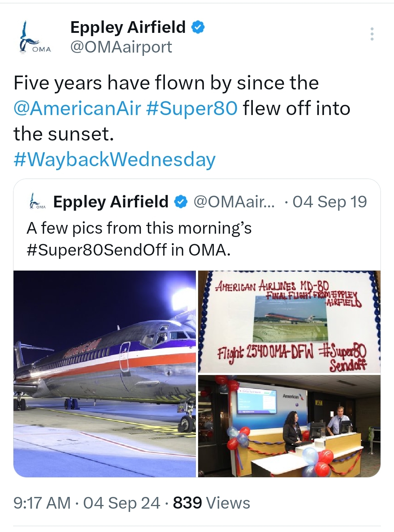View the MD-80 airplane photo
The height and width of the screenshot is (532, 394).
(x=105, y=374)
